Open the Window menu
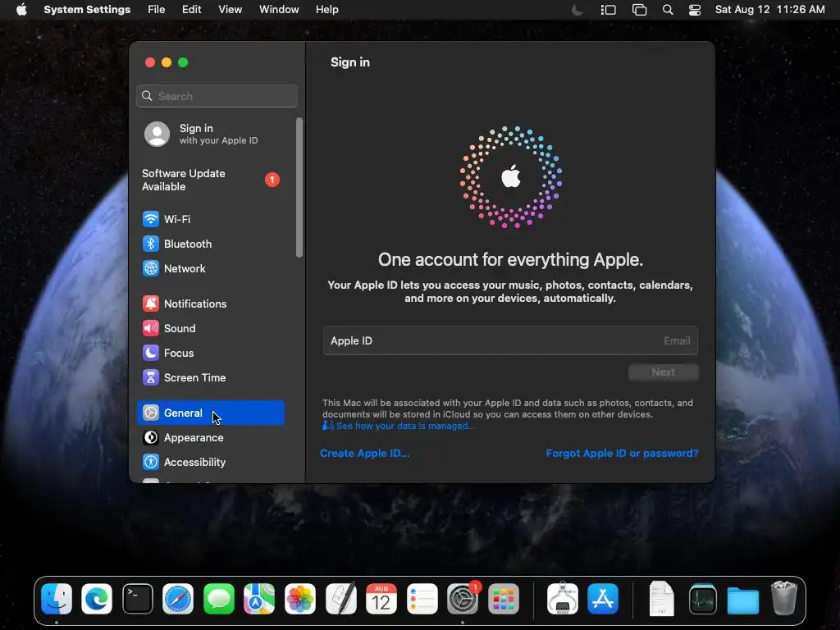The image size is (840, 630). (x=279, y=10)
